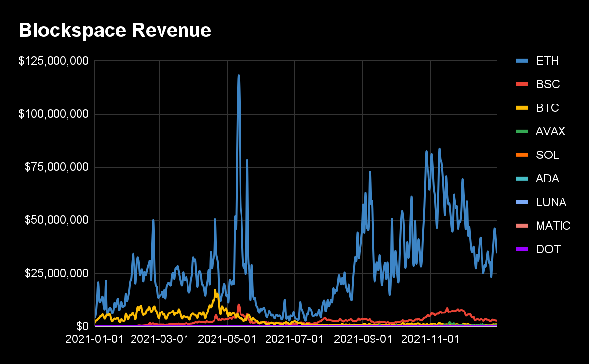
Task: Click the 2021-03-01 x-axis date label
Action: click(160, 339)
